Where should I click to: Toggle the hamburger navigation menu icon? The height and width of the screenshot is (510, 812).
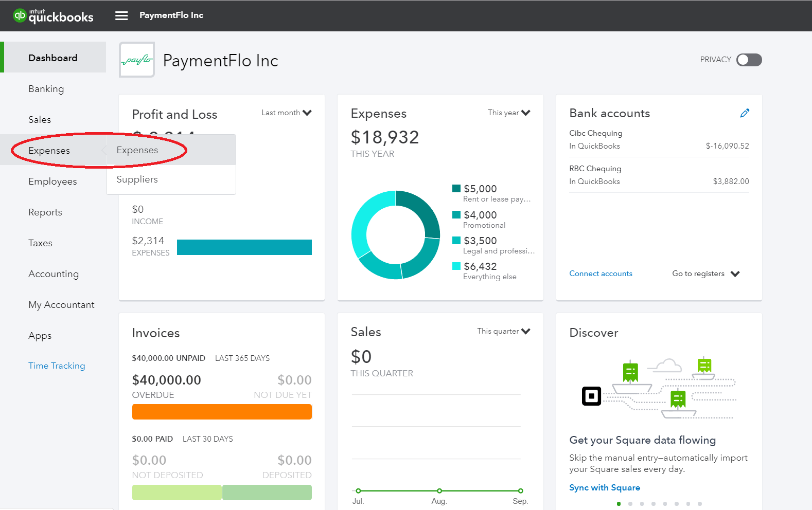pyautogui.click(x=121, y=15)
